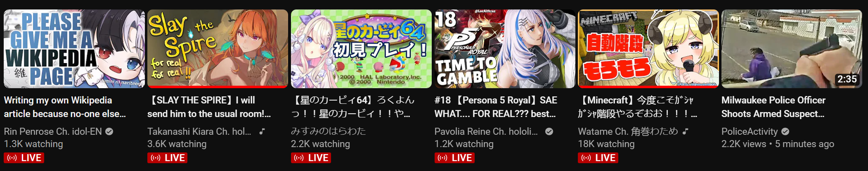This screenshot has width=868, height=171.
Task: Click LIVE badge under Slay the Spire stream
Action: [168, 158]
